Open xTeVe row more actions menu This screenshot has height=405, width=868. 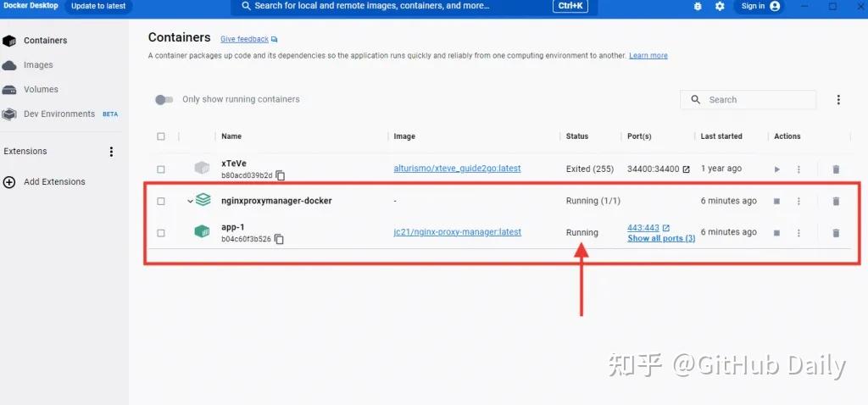pos(798,169)
